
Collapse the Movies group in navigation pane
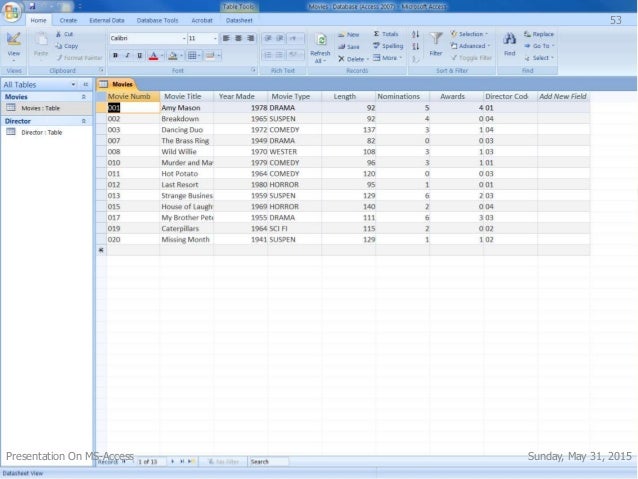pos(83,97)
